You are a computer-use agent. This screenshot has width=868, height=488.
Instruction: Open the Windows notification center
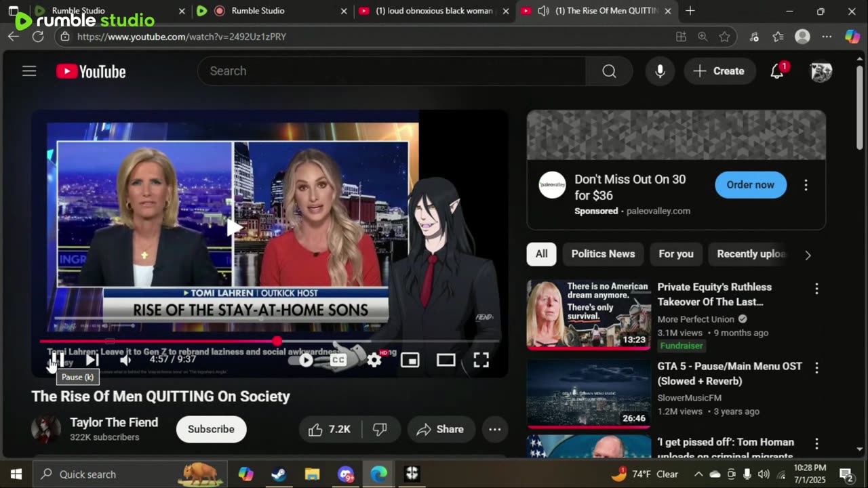pos(846,474)
